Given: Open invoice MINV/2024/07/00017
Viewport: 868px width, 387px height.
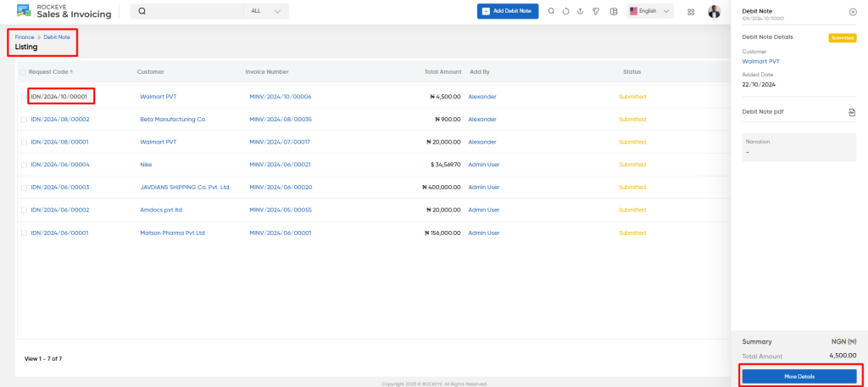Looking at the screenshot, I should click(x=280, y=142).
